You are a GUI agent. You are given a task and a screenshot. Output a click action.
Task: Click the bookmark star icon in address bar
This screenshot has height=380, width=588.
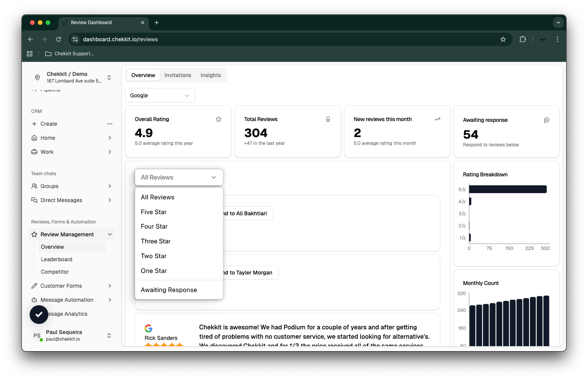503,39
